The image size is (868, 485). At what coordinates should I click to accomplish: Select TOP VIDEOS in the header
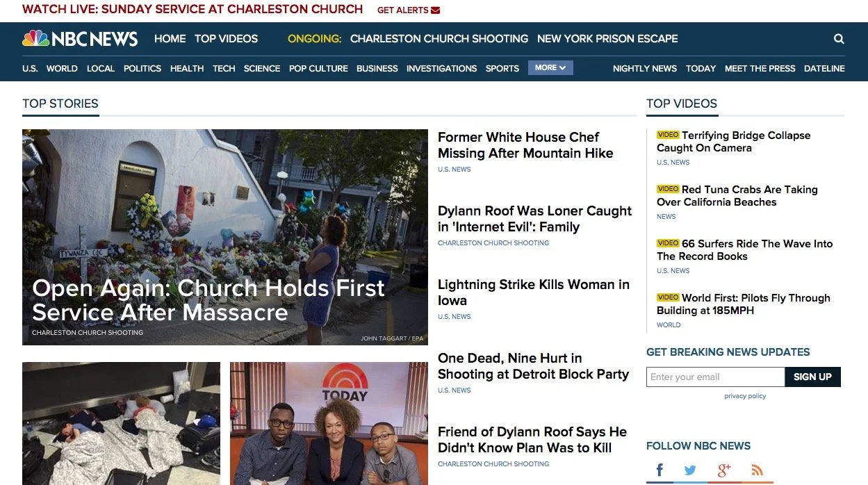[226, 39]
